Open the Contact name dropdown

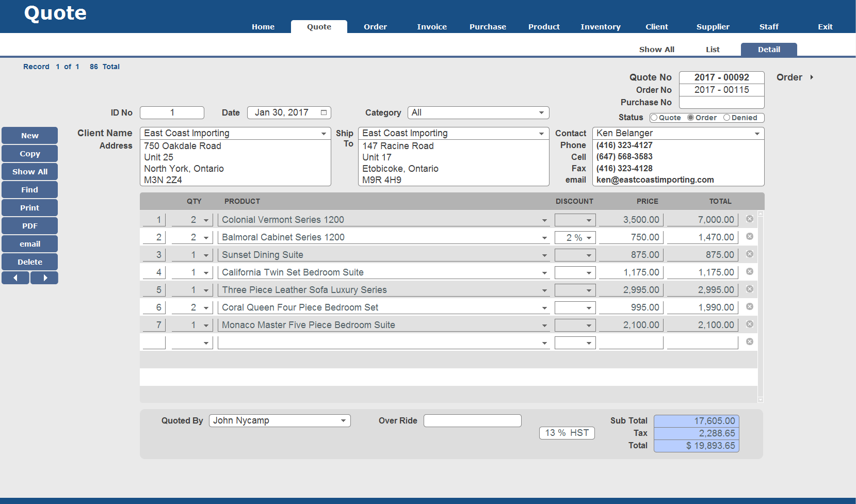[x=757, y=134]
